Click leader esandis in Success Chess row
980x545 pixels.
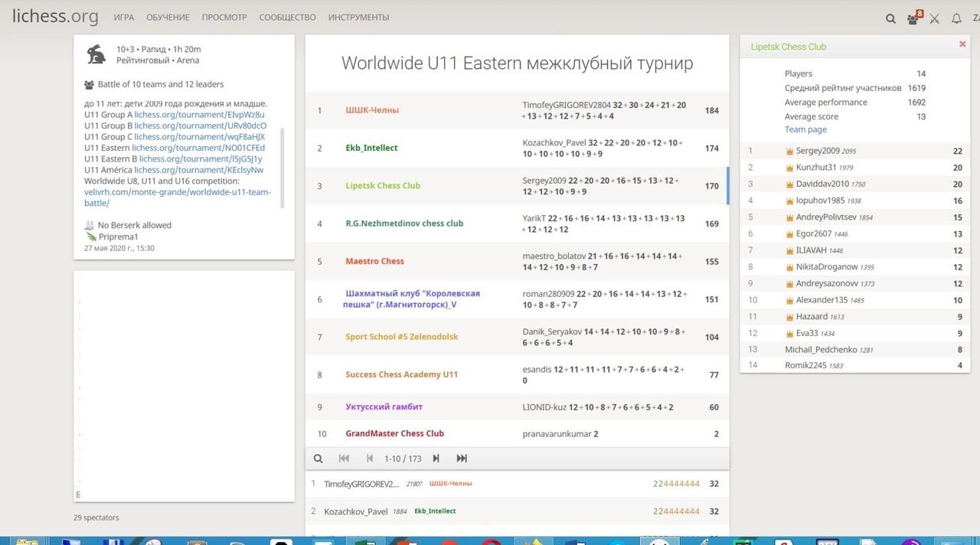tap(537, 369)
